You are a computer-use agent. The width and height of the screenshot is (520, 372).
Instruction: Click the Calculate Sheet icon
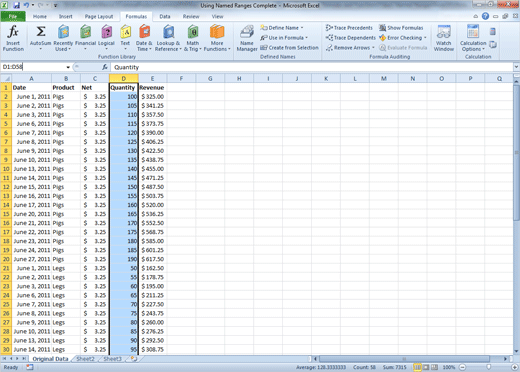pyautogui.click(x=493, y=44)
